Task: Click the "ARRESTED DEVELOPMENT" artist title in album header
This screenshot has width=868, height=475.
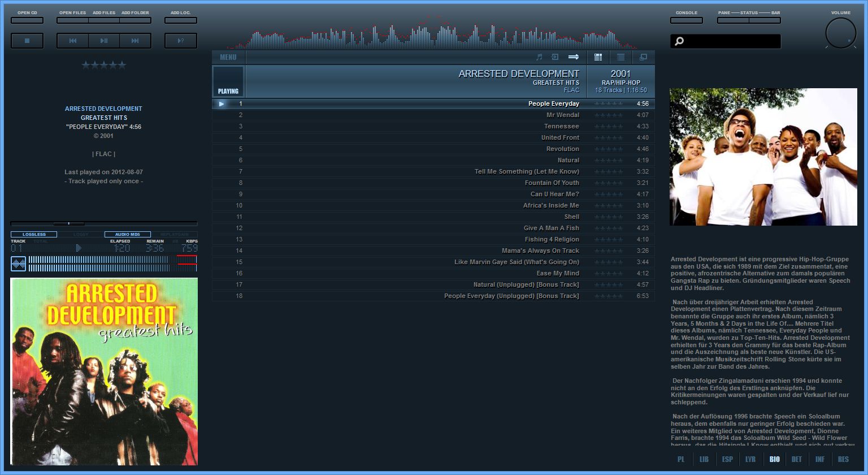Action: [x=519, y=74]
